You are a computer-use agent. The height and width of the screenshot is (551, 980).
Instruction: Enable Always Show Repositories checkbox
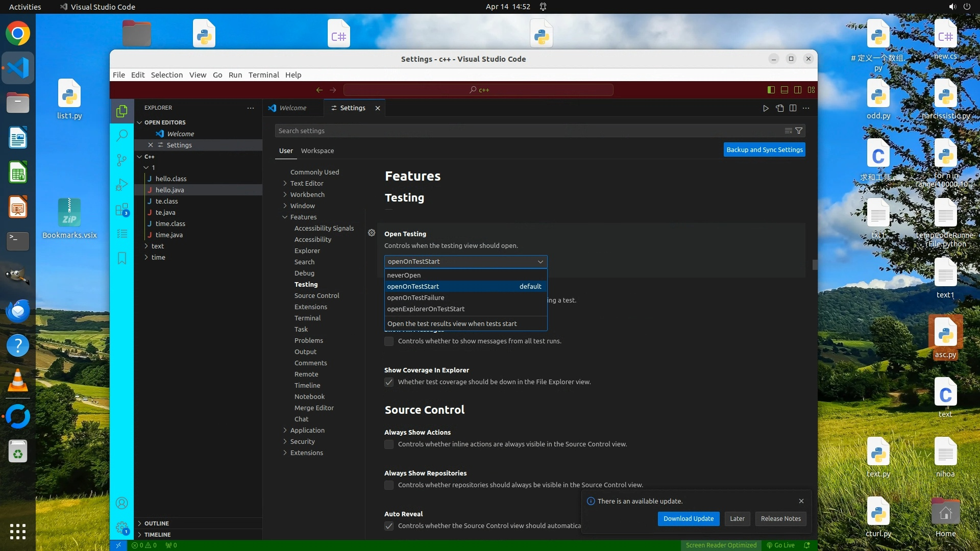pos(389,485)
